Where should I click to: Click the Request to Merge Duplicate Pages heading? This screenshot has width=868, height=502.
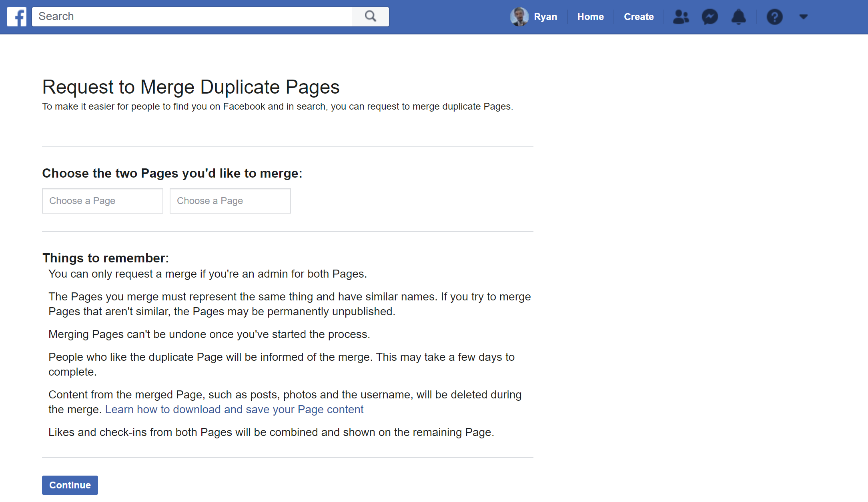(x=191, y=87)
